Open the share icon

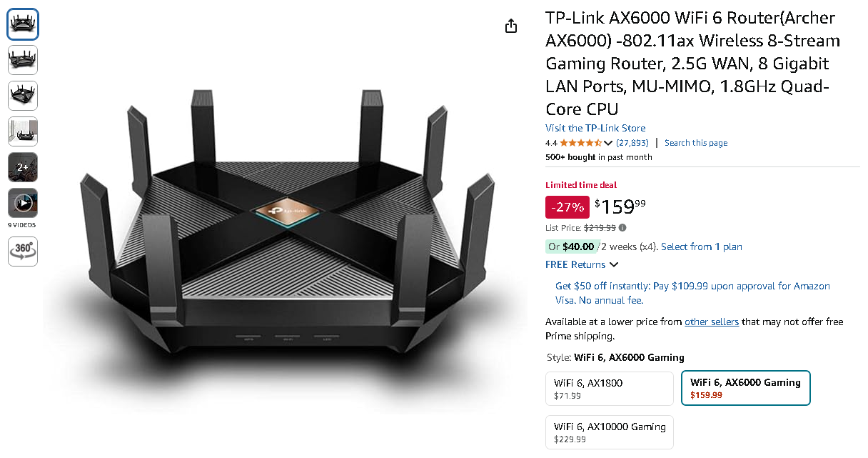(x=510, y=25)
